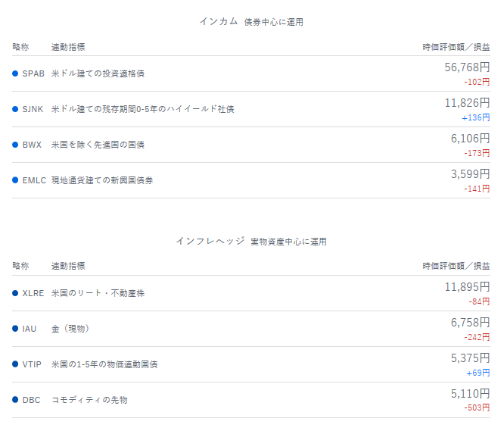Click the DBC loss value -503円
504x434 pixels.
[x=477, y=408]
